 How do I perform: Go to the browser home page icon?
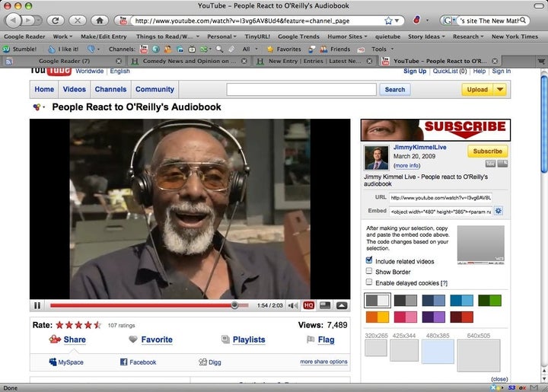click(x=100, y=21)
